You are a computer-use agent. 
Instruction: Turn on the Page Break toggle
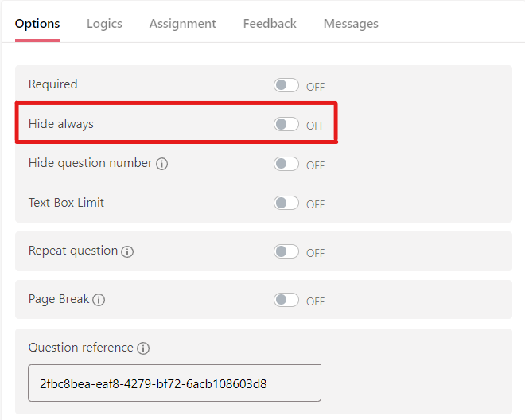(x=286, y=300)
